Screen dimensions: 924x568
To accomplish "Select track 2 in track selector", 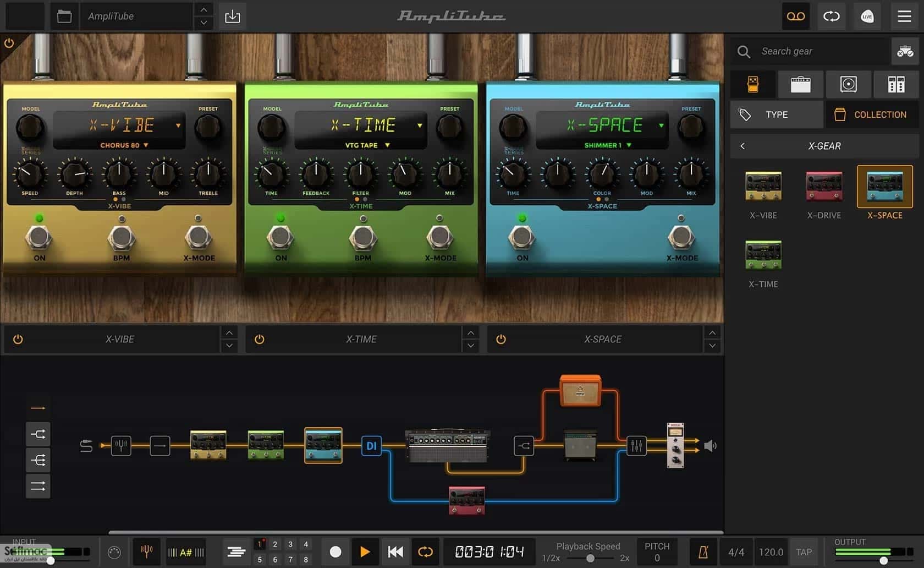I will tap(275, 544).
